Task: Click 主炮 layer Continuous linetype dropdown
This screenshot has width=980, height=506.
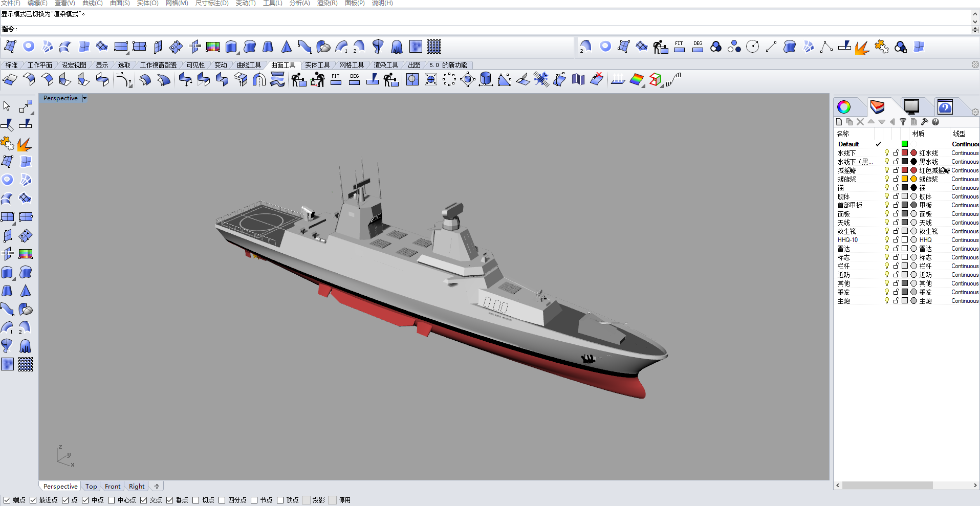Action: (x=965, y=301)
